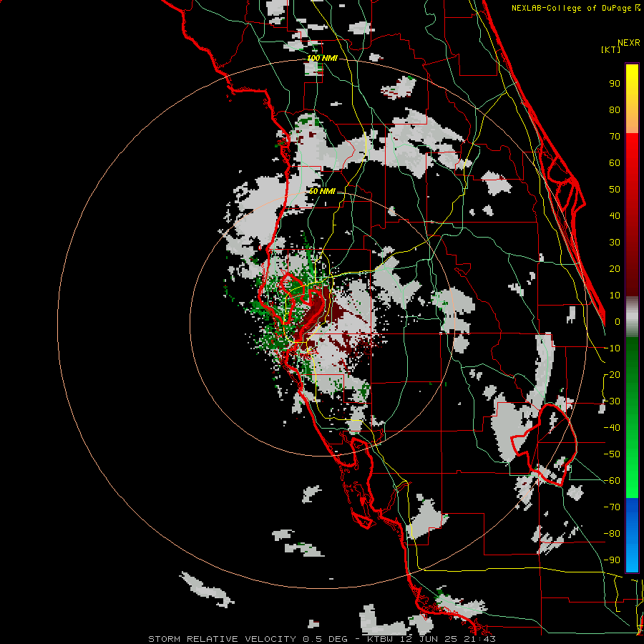
Task: Click the 100 NMI range ring label
Action: (x=323, y=59)
